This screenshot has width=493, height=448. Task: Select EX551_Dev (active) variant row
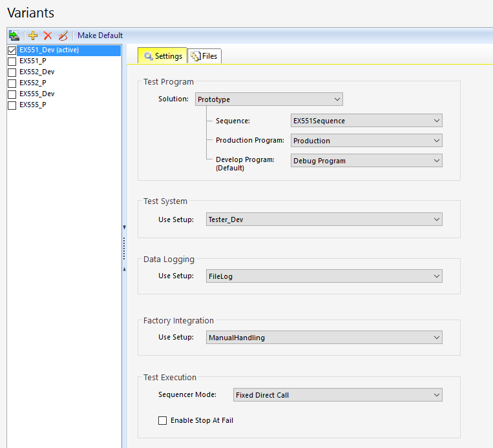click(x=69, y=50)
